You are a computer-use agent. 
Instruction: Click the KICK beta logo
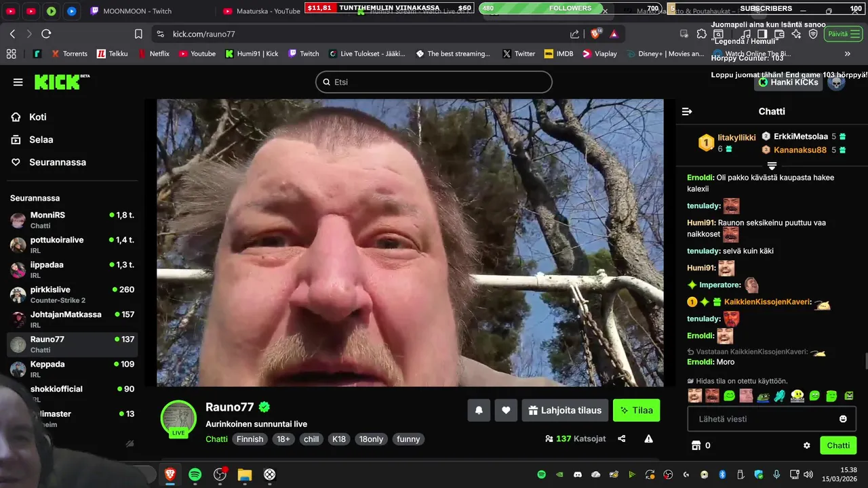pyautogui.click(x=62, y=82)
